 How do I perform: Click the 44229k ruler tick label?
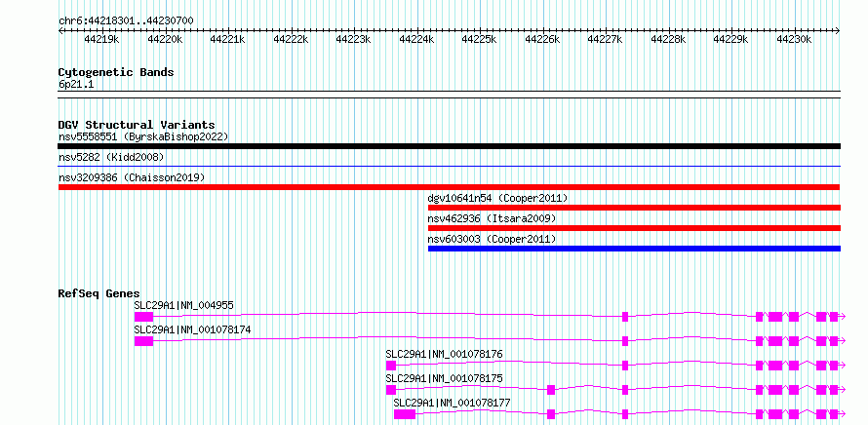click(730, 40)
